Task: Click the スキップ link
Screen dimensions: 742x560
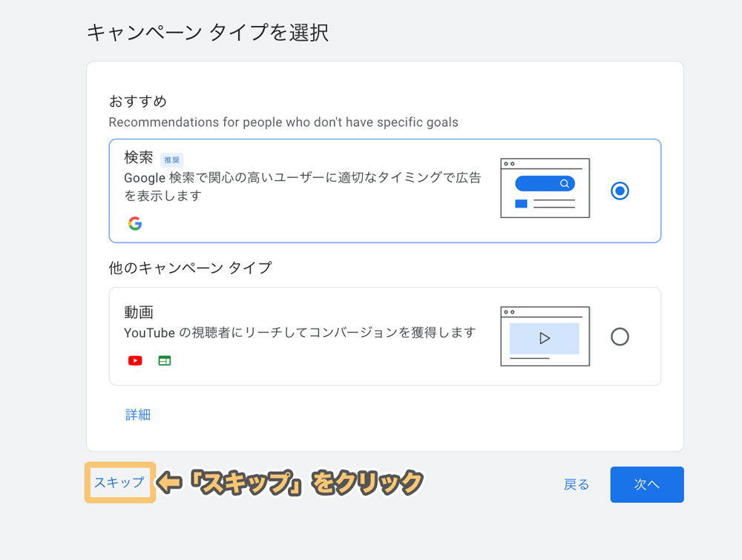Action: tap(119, 483)
